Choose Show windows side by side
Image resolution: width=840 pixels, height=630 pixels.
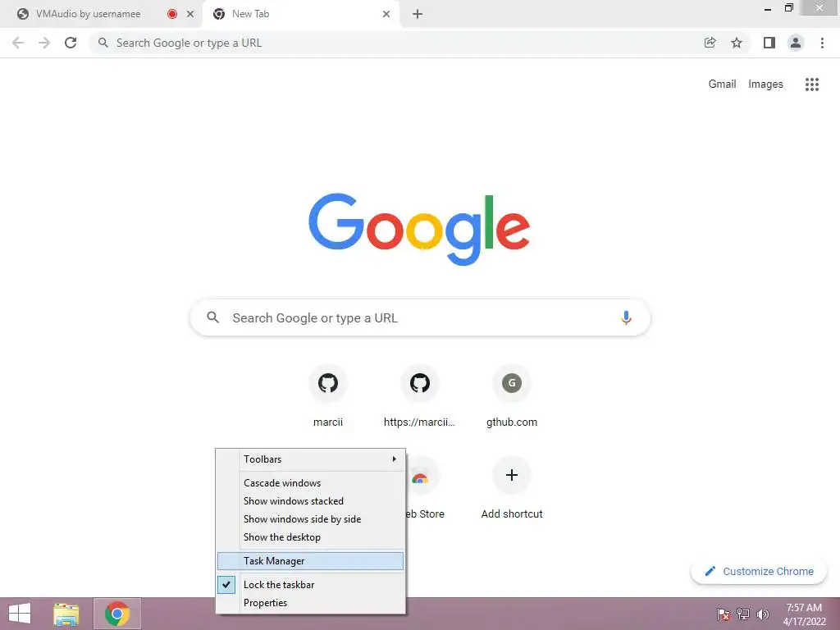pyautogui.click(x=311, y=519)
